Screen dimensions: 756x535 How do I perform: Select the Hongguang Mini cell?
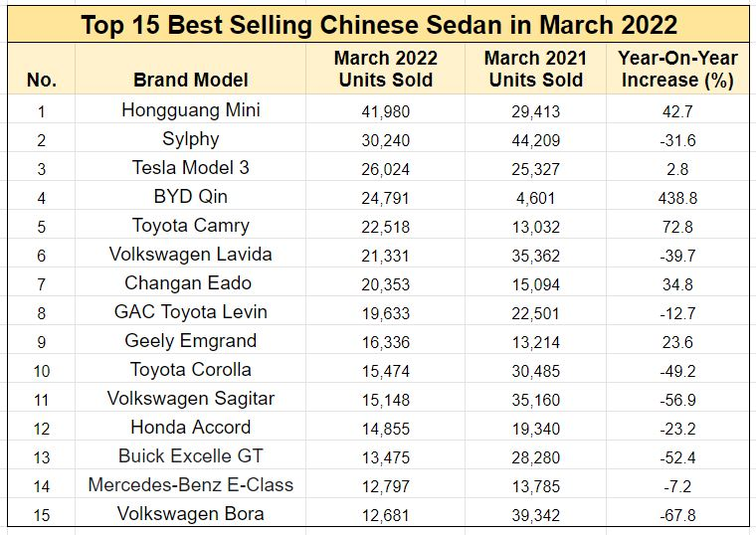(191, 110)
